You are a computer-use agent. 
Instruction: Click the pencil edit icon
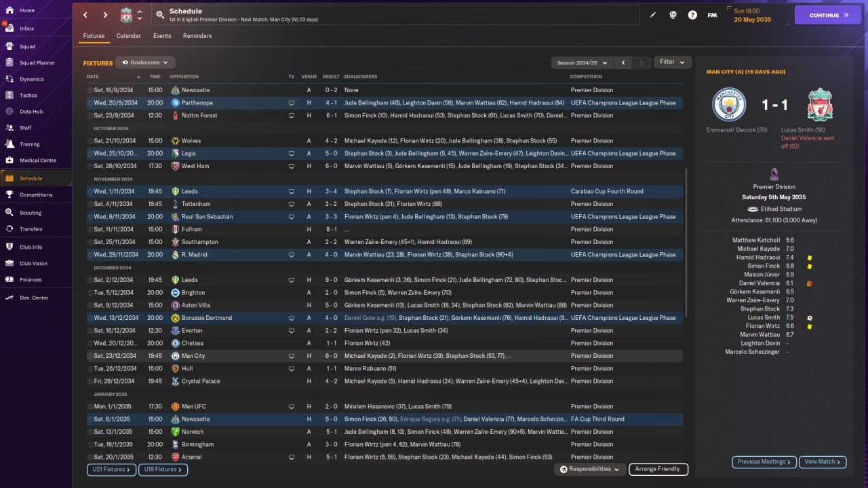point(653,15)
